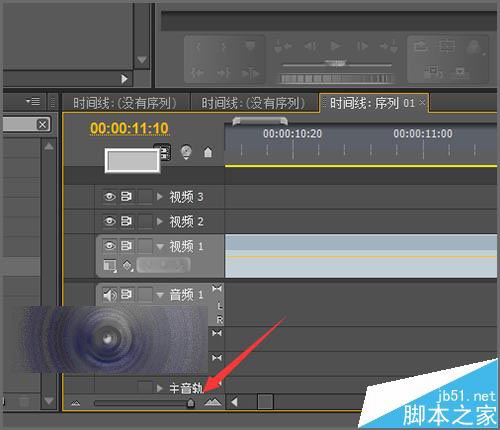
Task: Click timeline horizontal scroll left arrow
Action: [235, 402]
